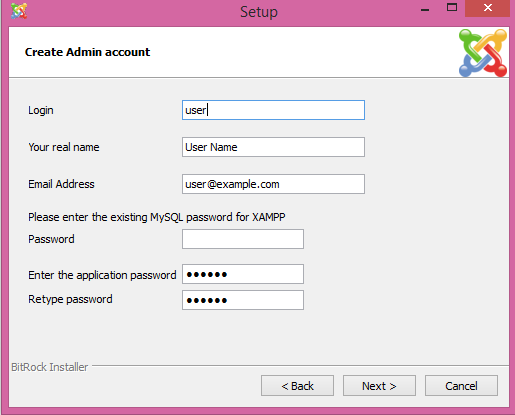The image size is (515, 415).
Task: Click the Email Address label
Action: pyautogui.click(x=61, y=184)
